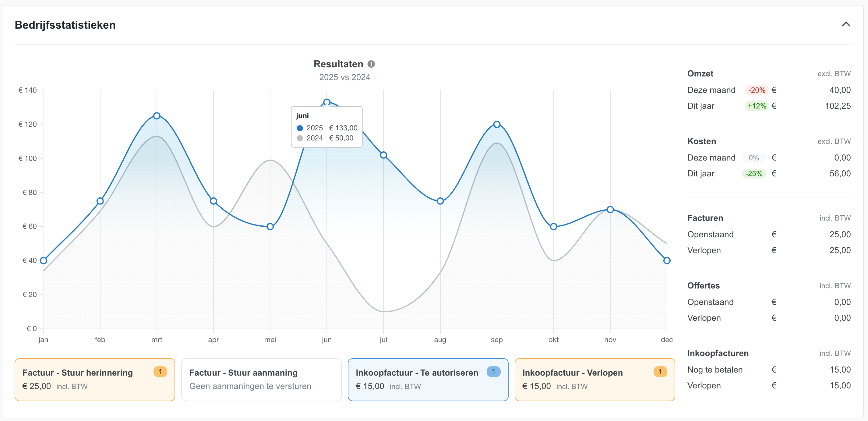868x421 pixels.
Task: Click the blue badge on Te autoriseren
Action: (x=493, y=371)
